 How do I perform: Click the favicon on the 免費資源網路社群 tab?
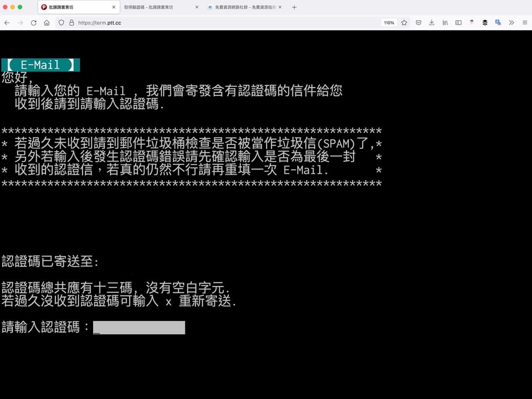210,7
